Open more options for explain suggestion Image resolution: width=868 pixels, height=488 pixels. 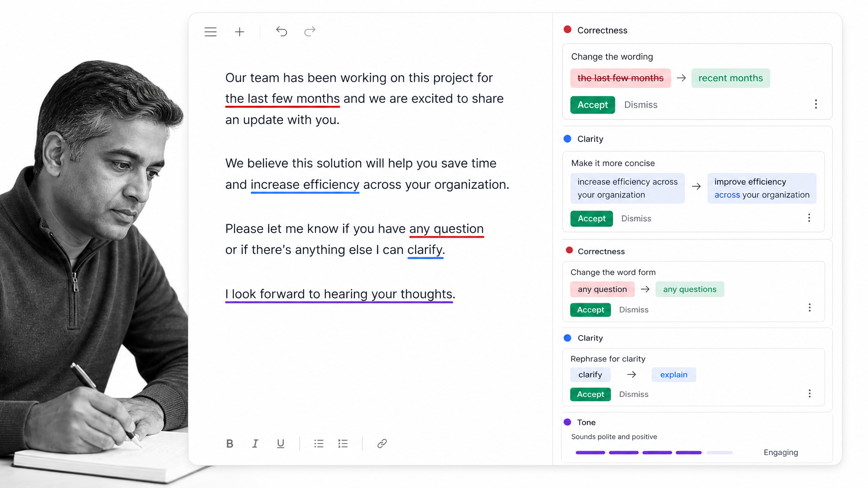tap(810, 394)
